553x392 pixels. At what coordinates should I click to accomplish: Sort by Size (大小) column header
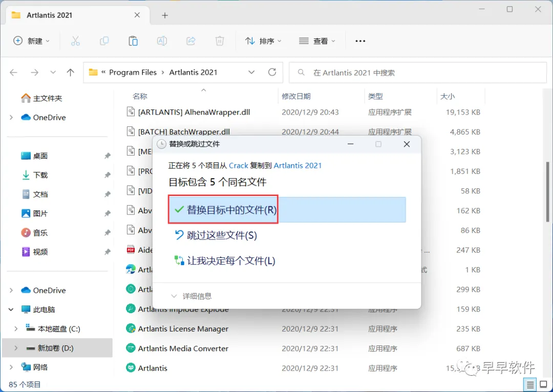point(448,96)
